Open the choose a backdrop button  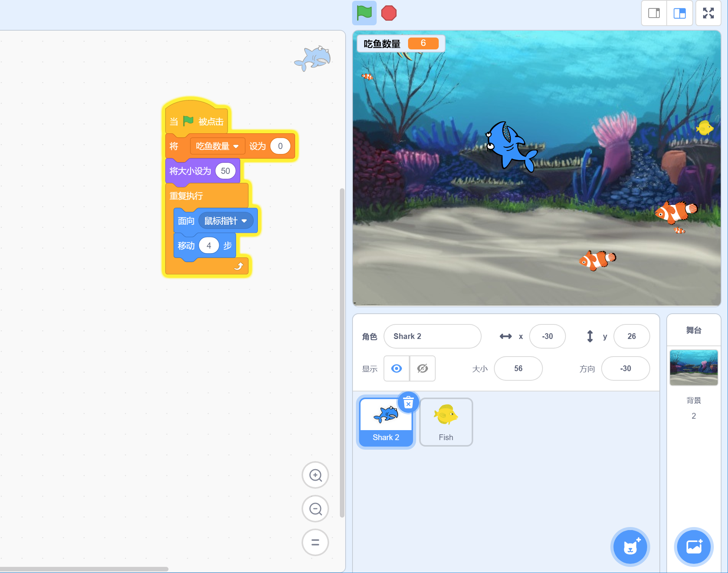[x=694, y=547]
